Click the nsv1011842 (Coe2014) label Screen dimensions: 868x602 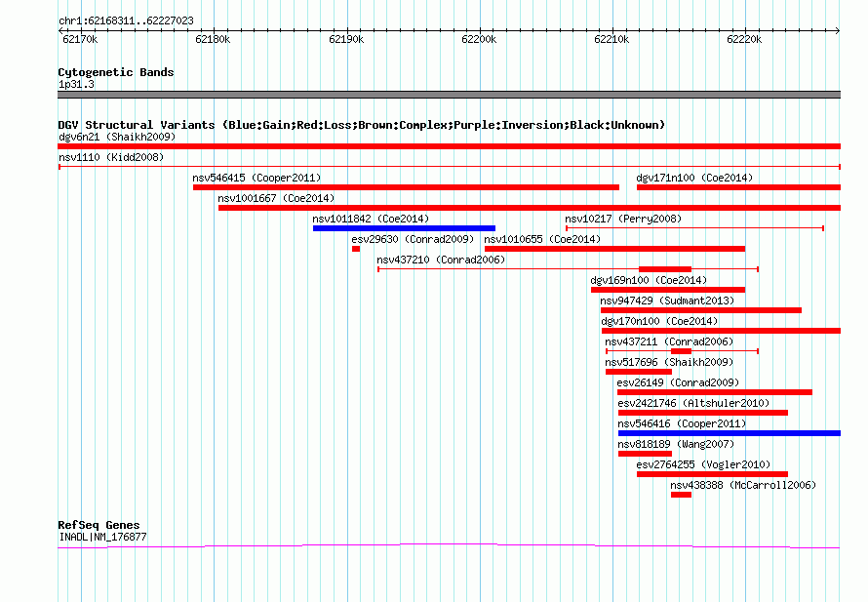(x=371, y=219)
